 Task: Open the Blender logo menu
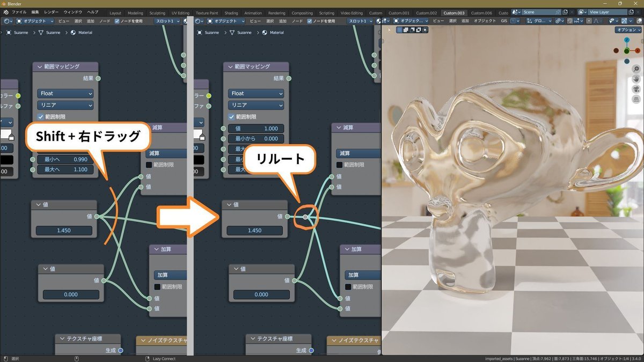[5, 12]
